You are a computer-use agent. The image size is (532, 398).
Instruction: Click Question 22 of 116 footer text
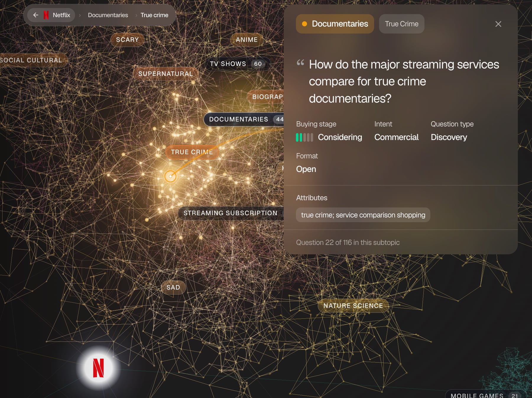[348, 242]
